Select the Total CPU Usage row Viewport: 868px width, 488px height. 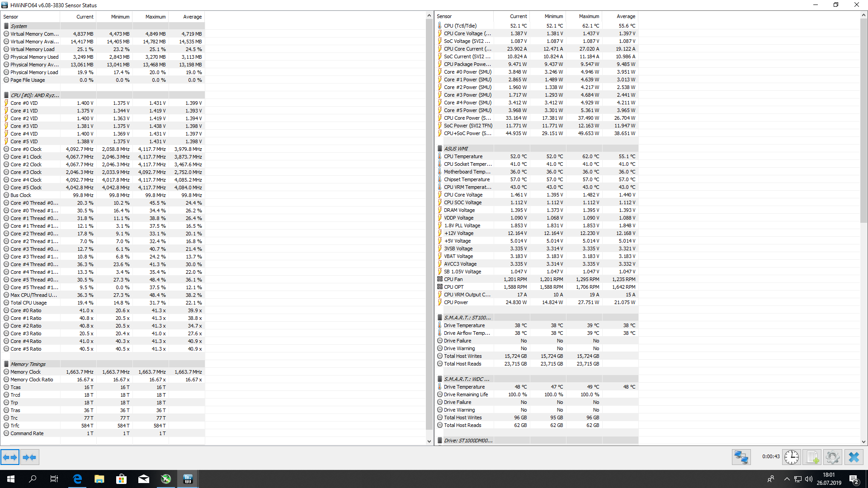click(28, 303)
